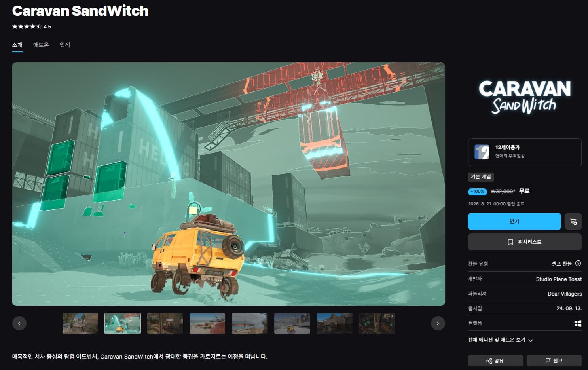588x370 pixels.
Task: Click the 공유 share button
Action: coord(495,361)
